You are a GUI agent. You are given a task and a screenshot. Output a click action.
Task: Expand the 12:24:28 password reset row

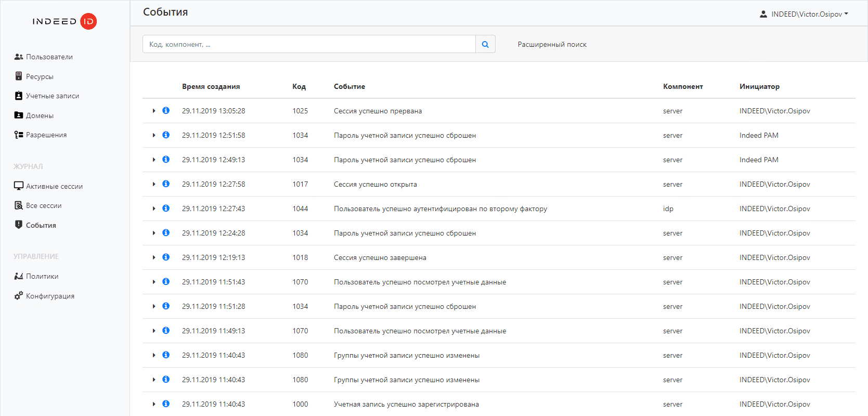pyautogui.click(x=154, y=233)
